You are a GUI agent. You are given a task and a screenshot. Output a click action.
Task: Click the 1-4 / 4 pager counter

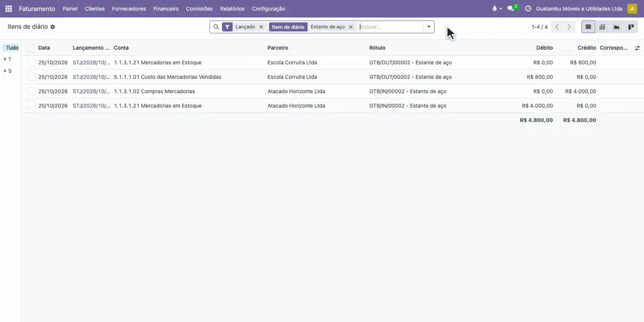tap(540, 27)
